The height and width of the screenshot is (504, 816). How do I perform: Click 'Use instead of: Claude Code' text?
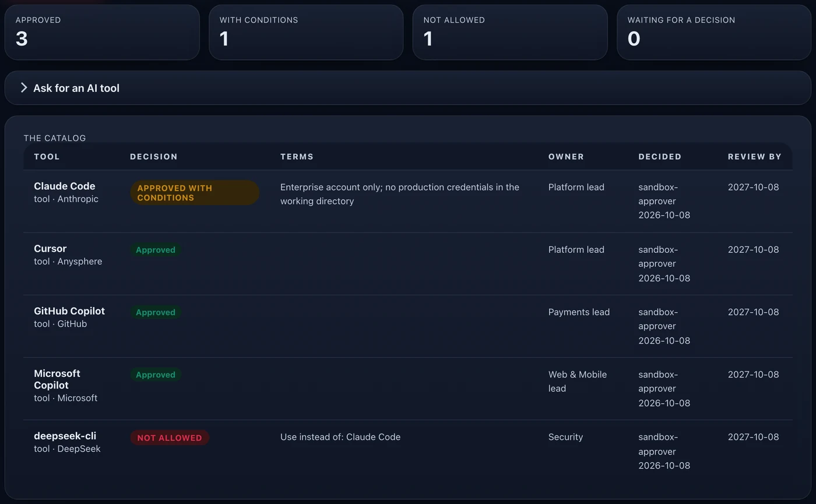[x=340, y=437]
